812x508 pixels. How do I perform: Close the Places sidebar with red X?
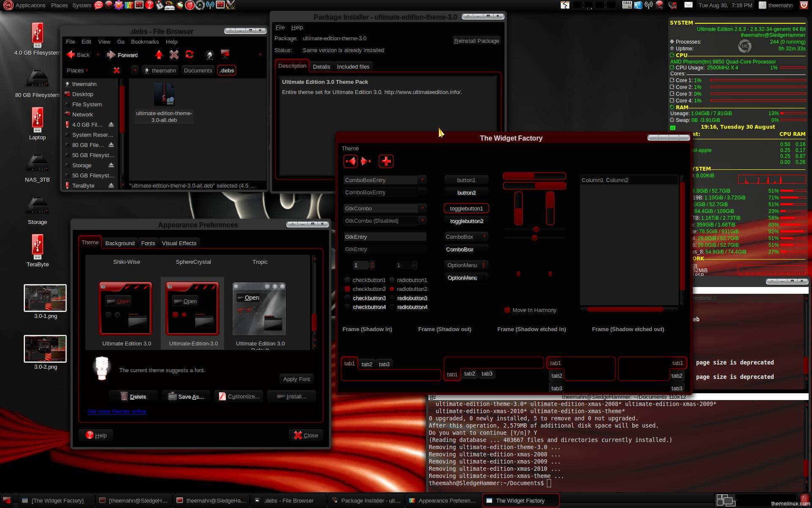click(117, 70)
